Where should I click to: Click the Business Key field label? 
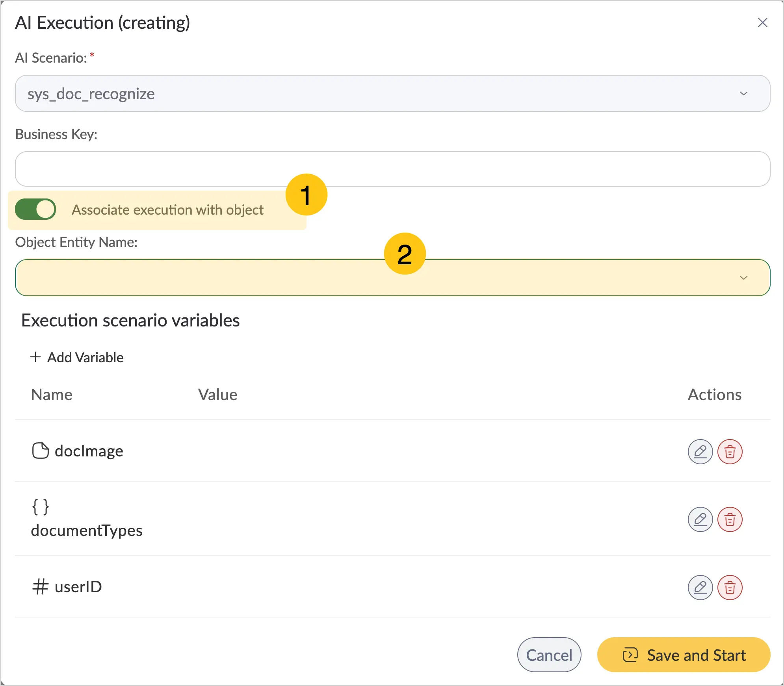(x=56, y=134)
